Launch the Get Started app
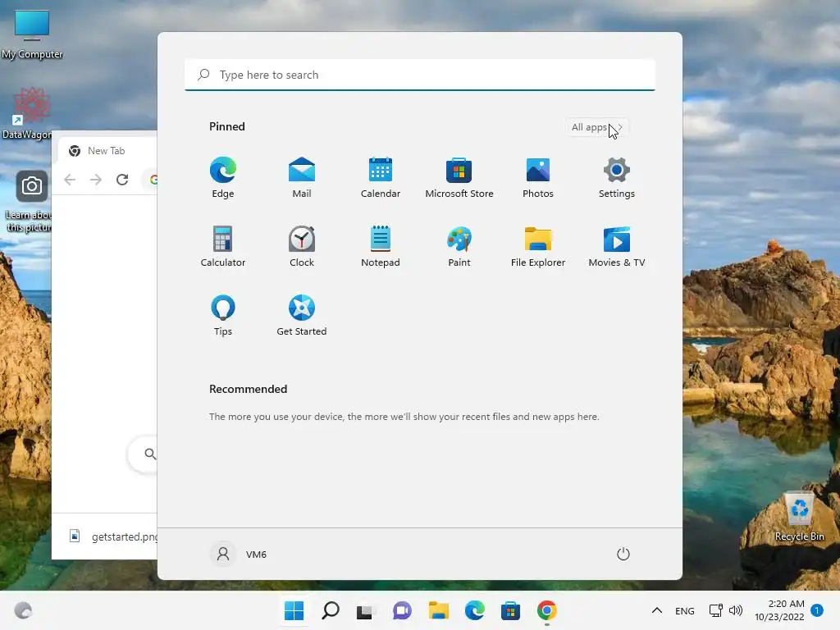Image resolution: width=840 pixels, height=630 pixels. click(302, 316)
